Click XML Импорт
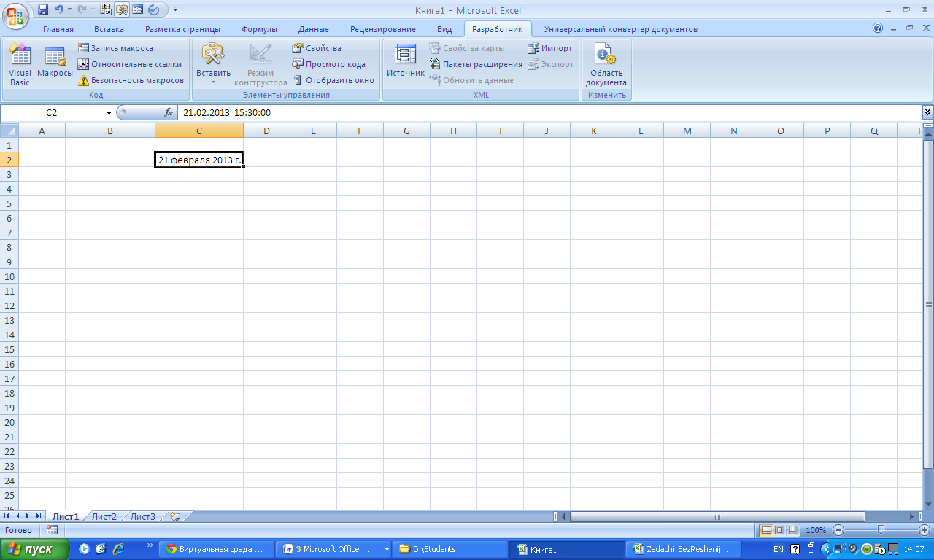This screenshot has width=934, height=560. [550, 48]
